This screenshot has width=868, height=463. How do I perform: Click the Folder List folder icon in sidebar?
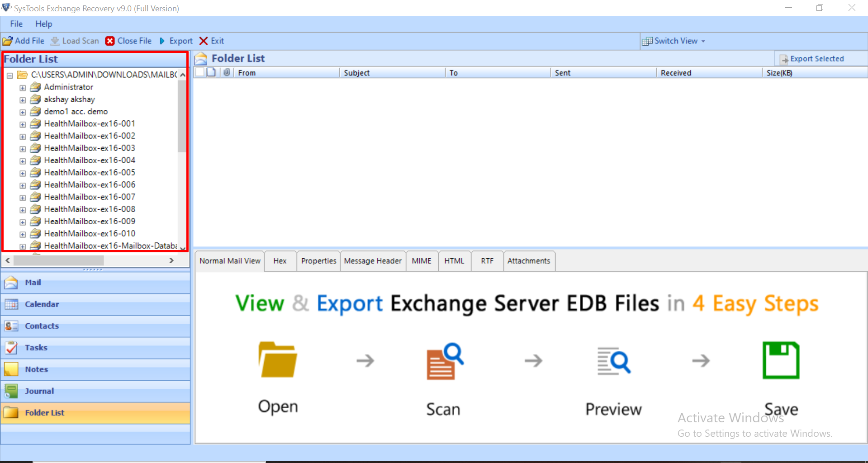(x=11, y=413)
